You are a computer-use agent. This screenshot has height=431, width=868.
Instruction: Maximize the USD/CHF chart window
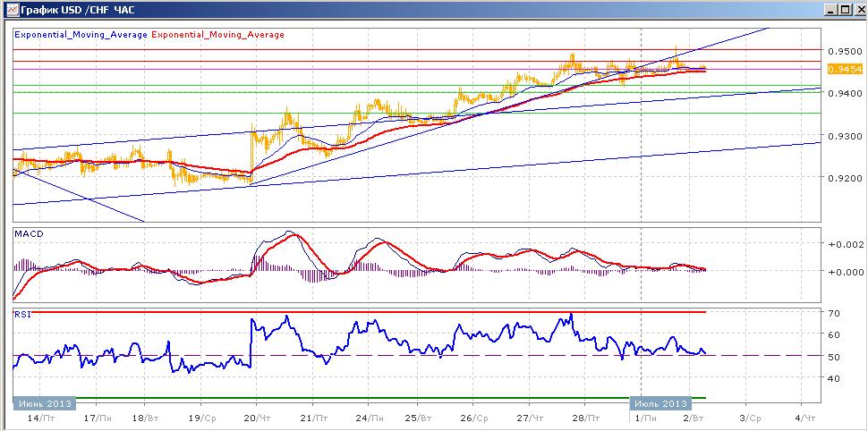point(844,10)
